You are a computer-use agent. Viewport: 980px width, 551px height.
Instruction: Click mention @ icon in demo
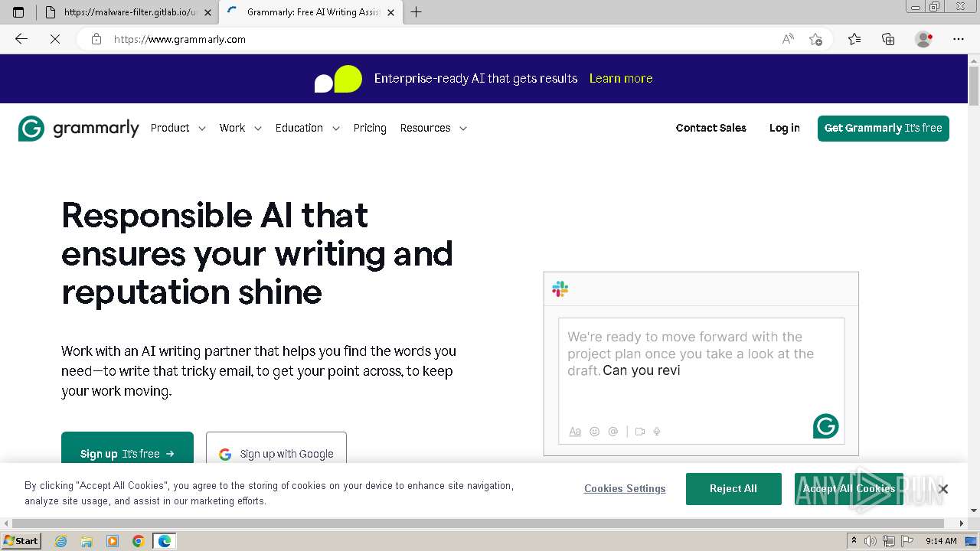pyautogui.click(x=612, y=432)
